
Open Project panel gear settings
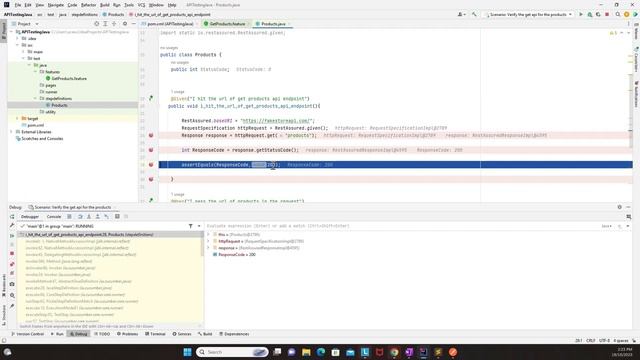pyautogui.click(x=125, y=24)
